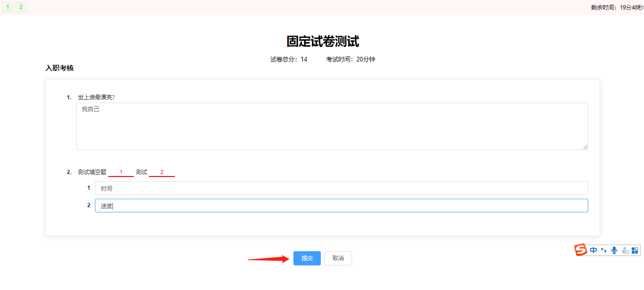Cancel the exam with 取消
The image size is (644, 290).
[x=338, y=258]
